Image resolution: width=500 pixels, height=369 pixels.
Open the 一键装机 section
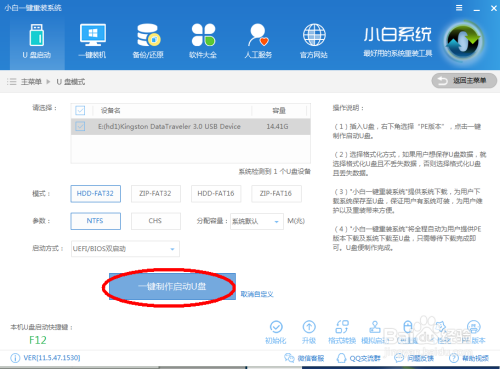pos(92,42)
